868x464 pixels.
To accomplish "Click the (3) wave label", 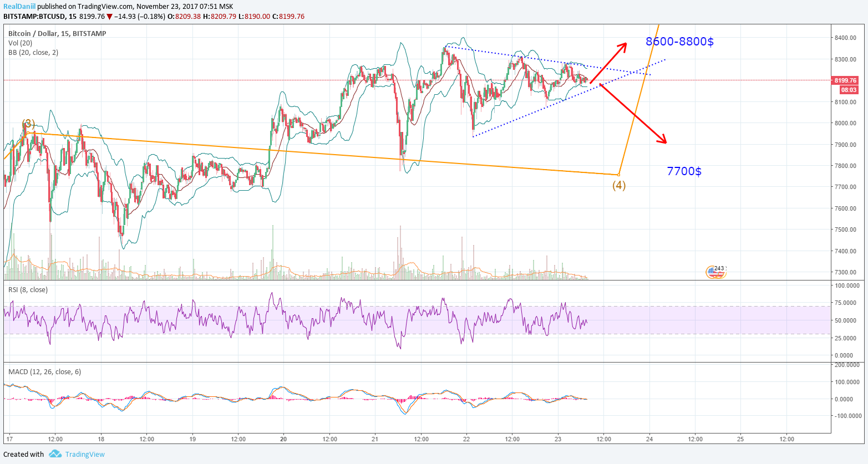I will (x=28, y=123).
